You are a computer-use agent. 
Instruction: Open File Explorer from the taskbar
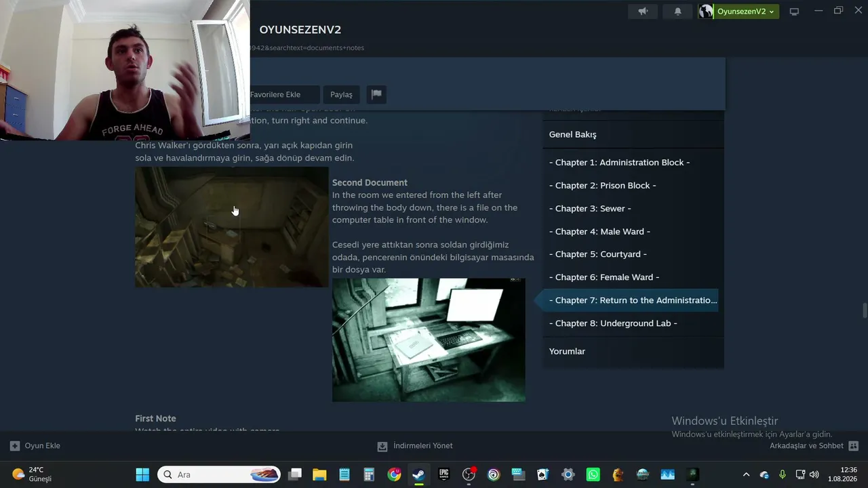click(x=319, y=474)
